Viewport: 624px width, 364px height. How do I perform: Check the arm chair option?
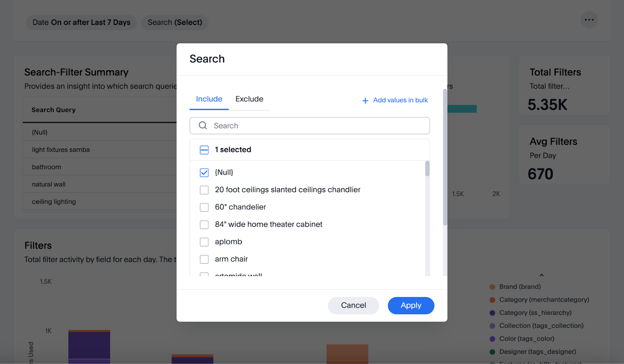tap(204, 259)
